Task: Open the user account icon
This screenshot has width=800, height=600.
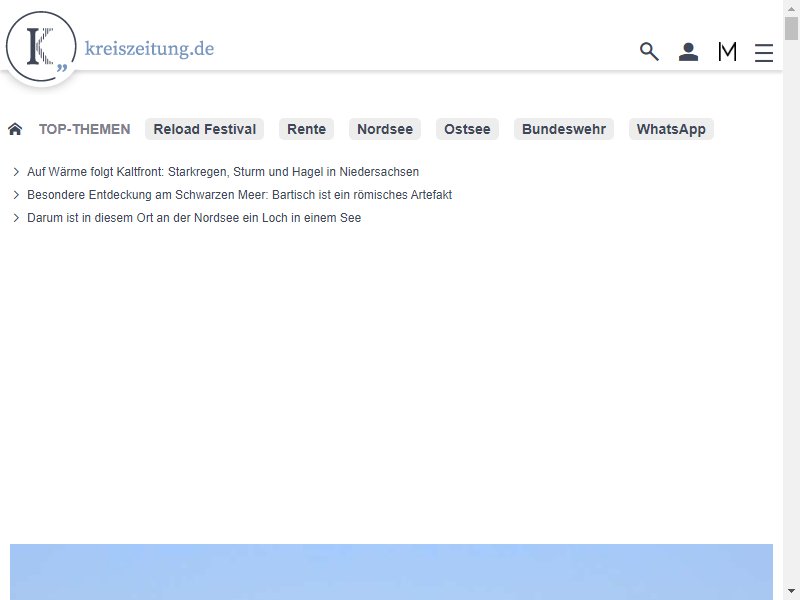Action: (x=688, y=52)
